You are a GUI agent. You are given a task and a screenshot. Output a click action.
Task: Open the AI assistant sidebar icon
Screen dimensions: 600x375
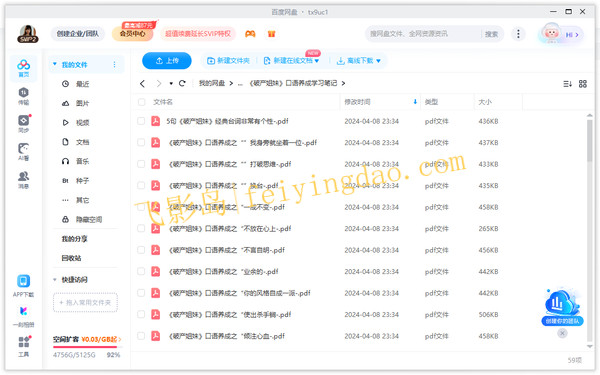[23, 152]
